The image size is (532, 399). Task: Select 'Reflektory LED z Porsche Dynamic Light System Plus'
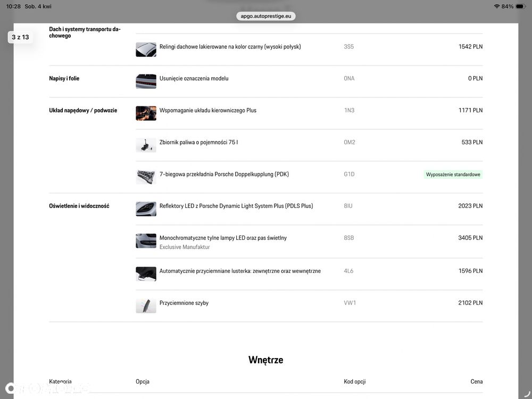click(236, 206)
